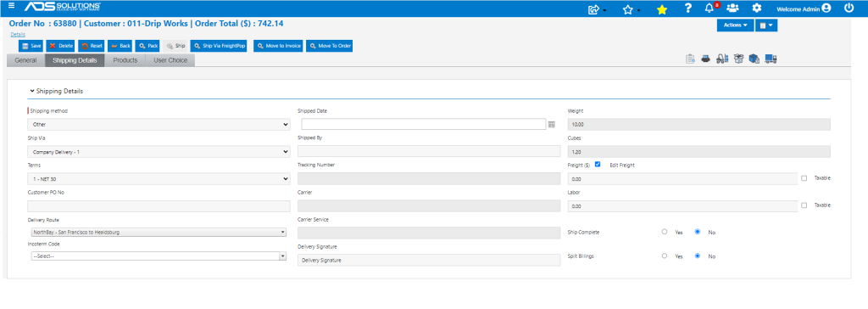Viewport: 868px width, 309px height.
Task: Open the User Choice tab
Action: click(x=170, y=60)
